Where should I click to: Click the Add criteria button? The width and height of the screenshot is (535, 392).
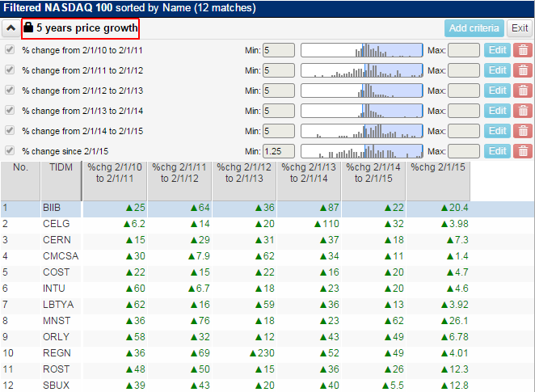(474, 28)
